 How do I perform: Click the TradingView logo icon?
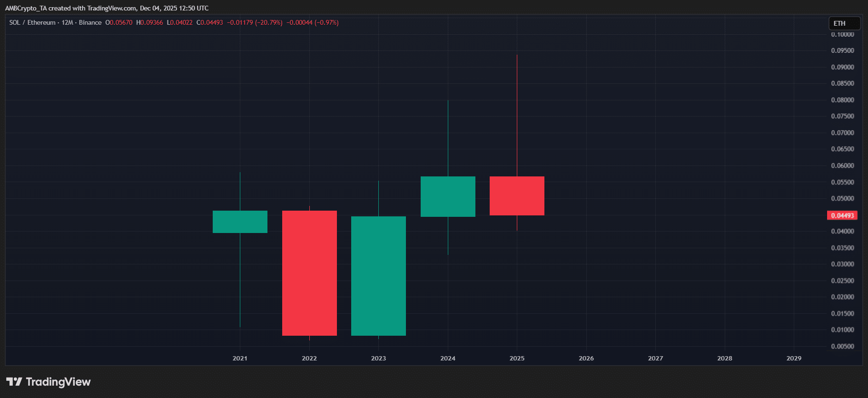click(14, 382)
